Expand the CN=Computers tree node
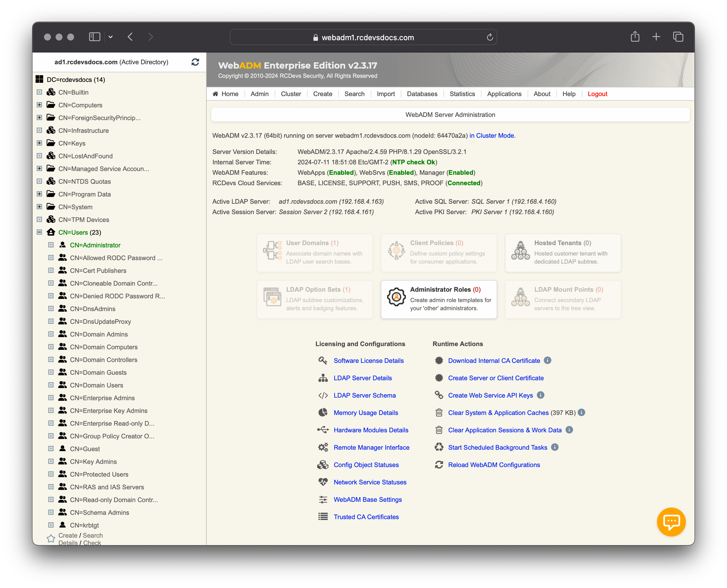This screenshot has width=727, height=588. click(x=39, y=105)
